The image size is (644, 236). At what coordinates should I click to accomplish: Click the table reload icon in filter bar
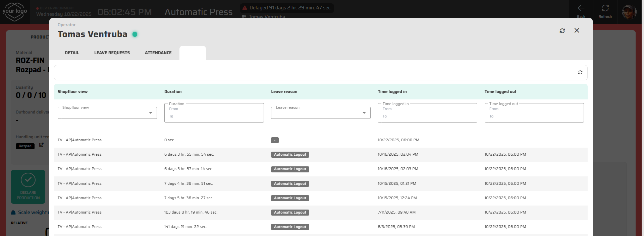coord(580,73)
